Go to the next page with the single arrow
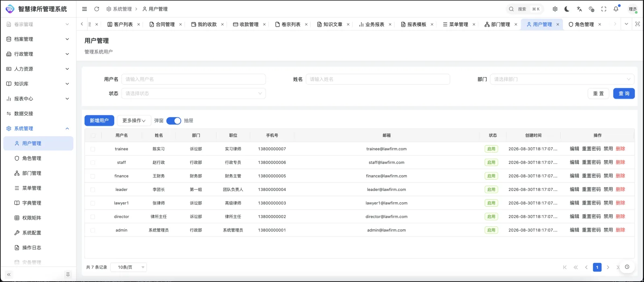 click(608, 267)
